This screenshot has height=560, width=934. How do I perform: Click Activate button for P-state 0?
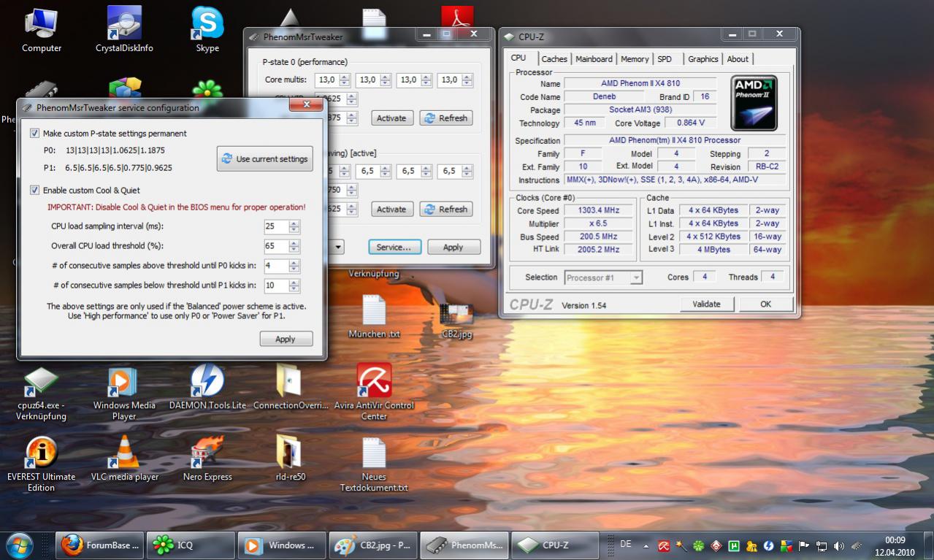[391, 118]
